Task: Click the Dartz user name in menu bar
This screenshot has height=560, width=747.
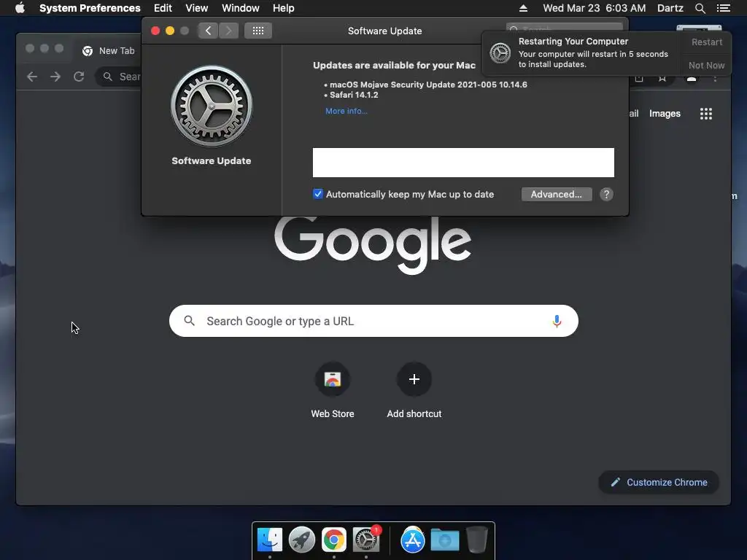Action: (670, 8)
